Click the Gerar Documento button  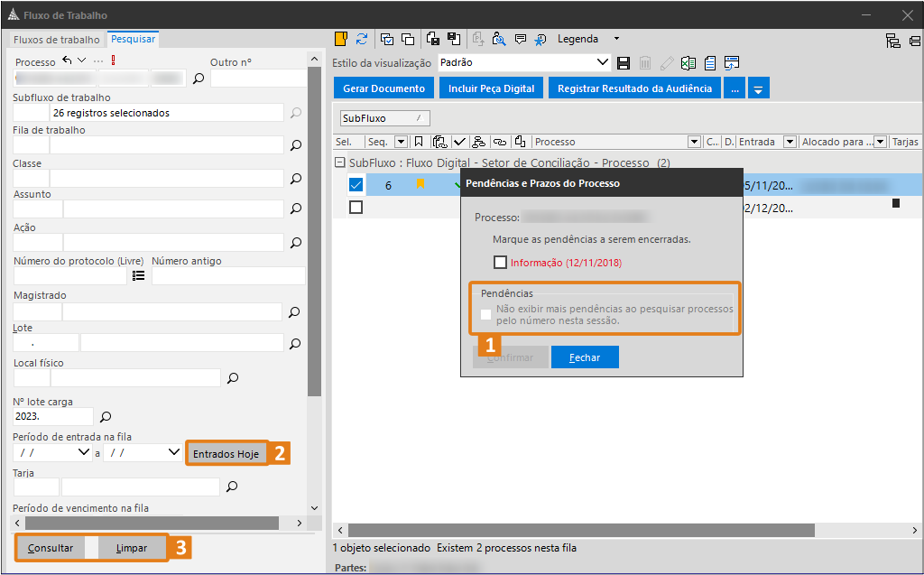[383, 88]
